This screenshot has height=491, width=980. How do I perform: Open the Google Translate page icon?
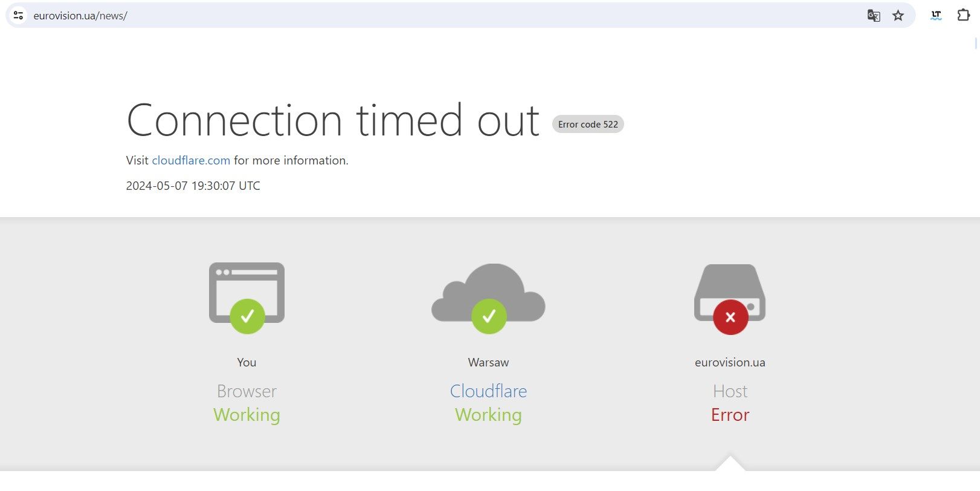(x=874, y=16)
